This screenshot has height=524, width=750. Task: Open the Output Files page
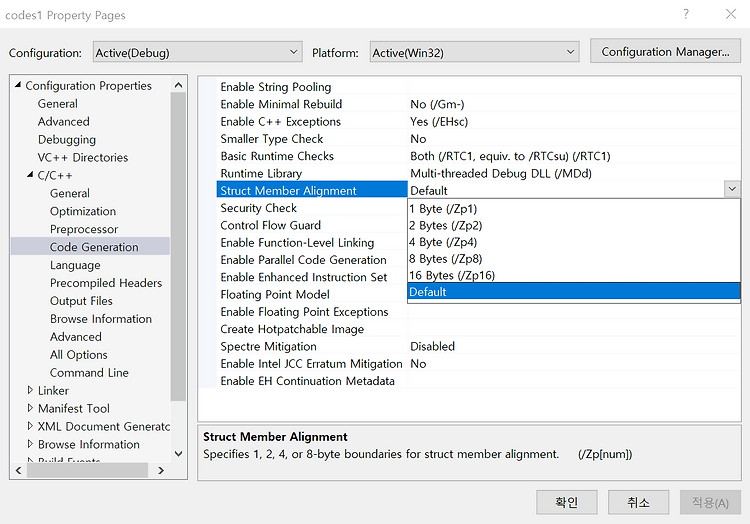[x=81, y=301]
